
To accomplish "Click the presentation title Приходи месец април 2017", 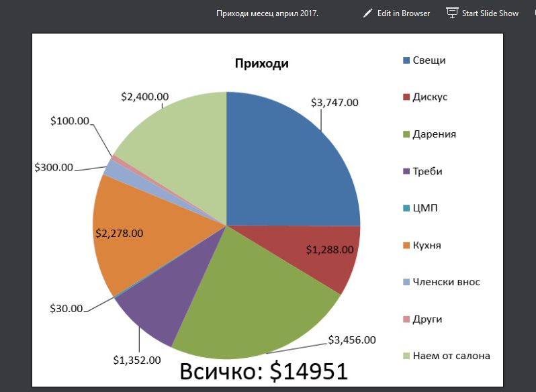I will point(267,13).
